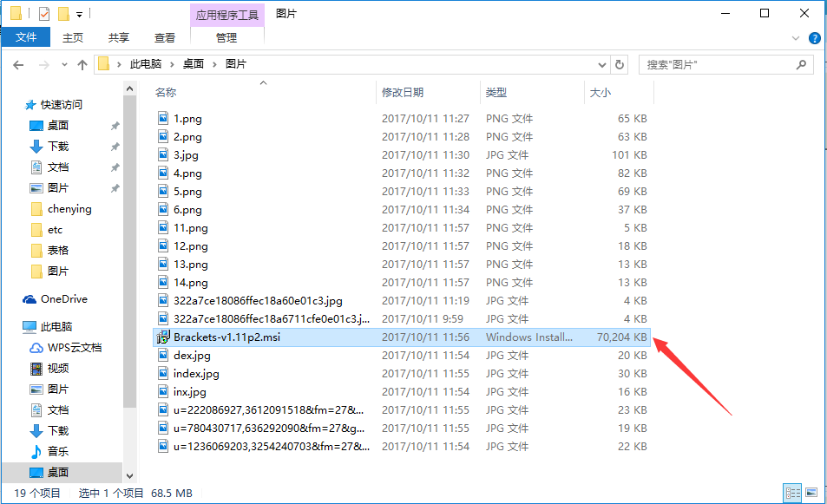Switch to large thumbnails view icon
This screenshot has width=827, height=504.
click(811, 493)
